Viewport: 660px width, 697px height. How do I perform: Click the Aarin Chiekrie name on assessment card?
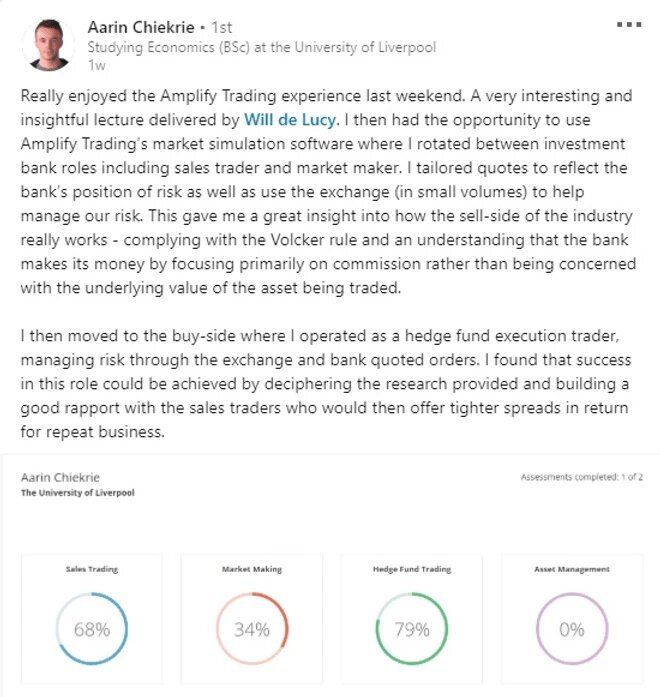(x=60, y=477)
